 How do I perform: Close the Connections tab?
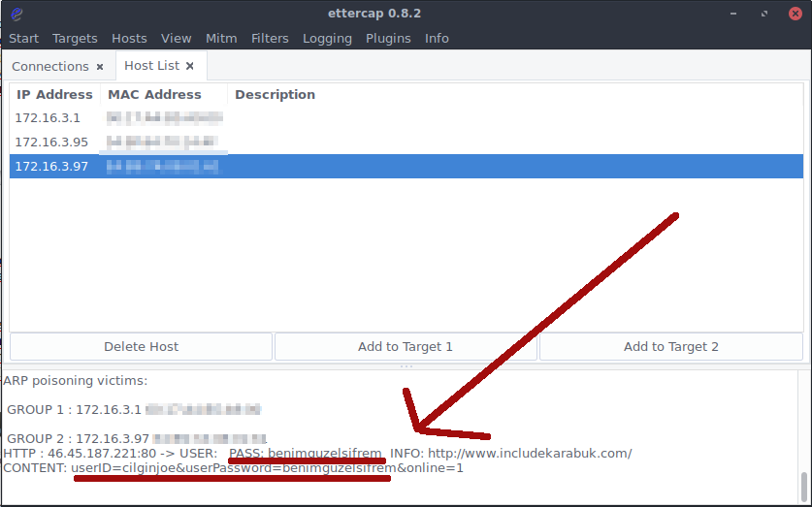tap(100, 67)
